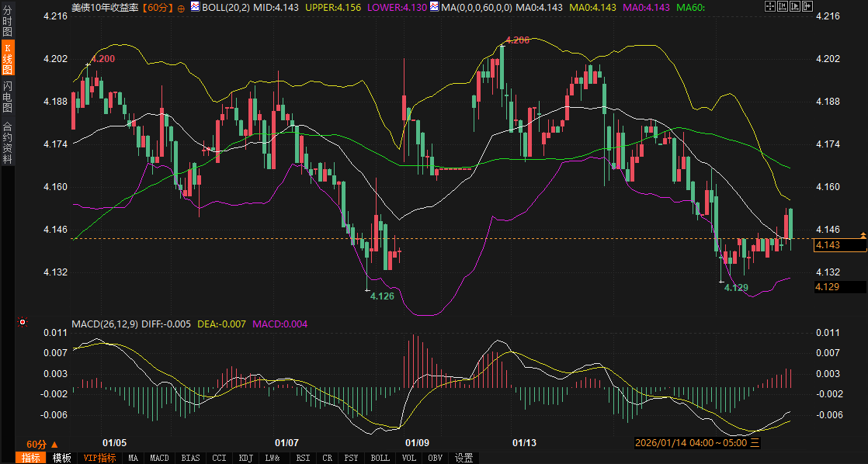868x464 pixels.
Task: Click the first chart layout icon at top right
Action: (769, 7)
